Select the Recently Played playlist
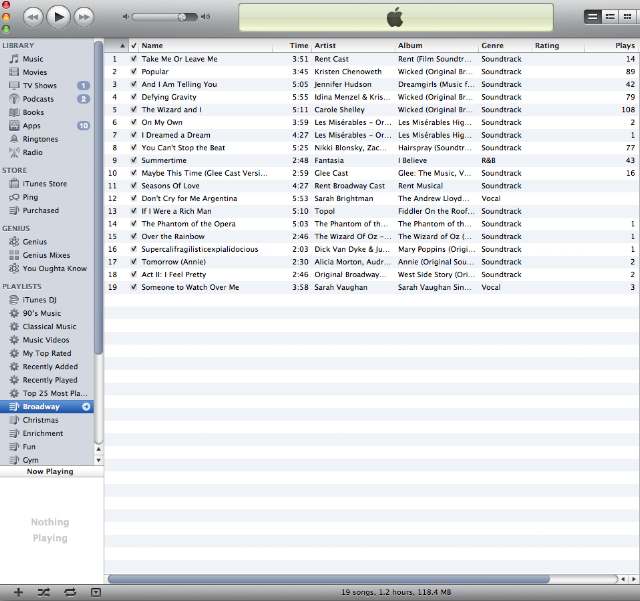This screenshot has width=640, height=601. coord(47,380)
